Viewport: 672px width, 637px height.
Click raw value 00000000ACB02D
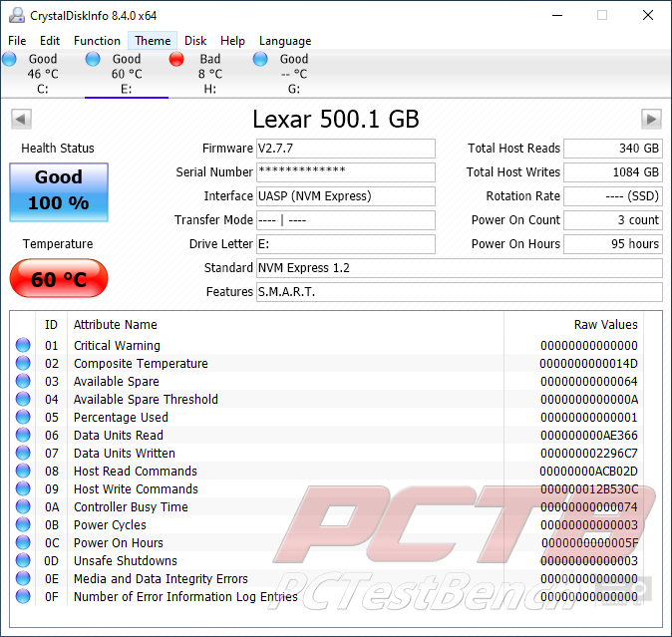pos(588,472)
